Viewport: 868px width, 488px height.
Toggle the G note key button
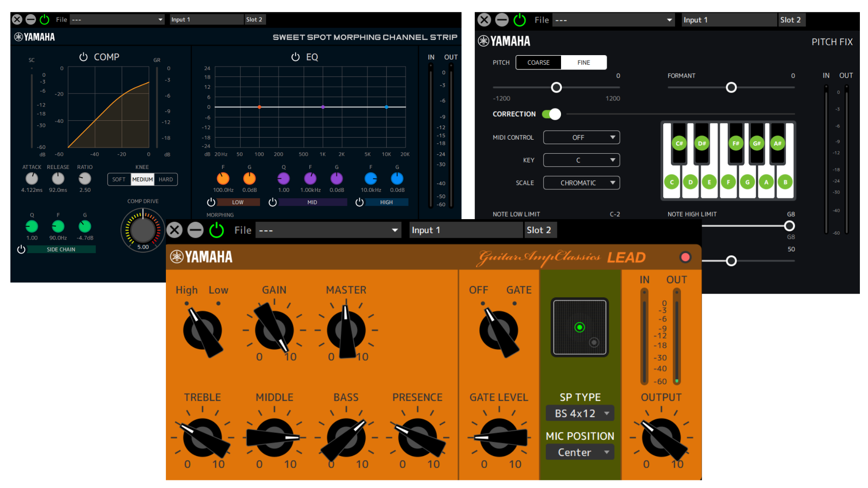click(x=747, y=182)
